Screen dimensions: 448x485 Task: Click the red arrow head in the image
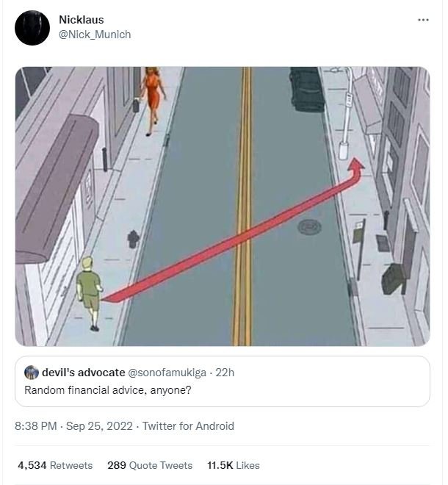click(357, 166)
